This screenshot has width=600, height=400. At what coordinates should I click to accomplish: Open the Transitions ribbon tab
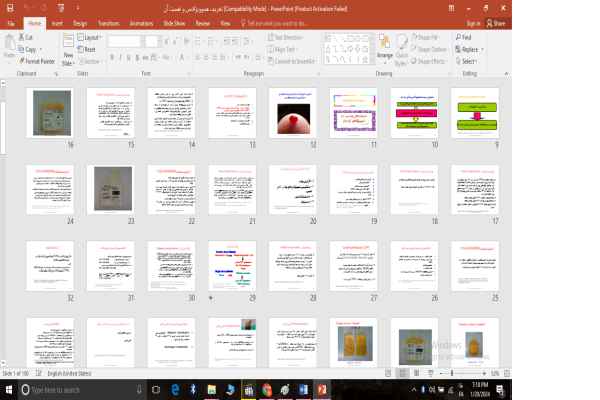click(108, 21)
